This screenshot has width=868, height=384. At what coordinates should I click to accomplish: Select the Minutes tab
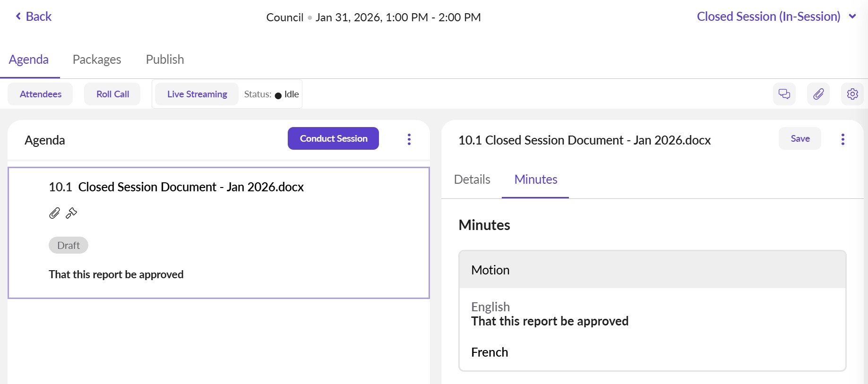pyautogui.click(x=535, y=179)
